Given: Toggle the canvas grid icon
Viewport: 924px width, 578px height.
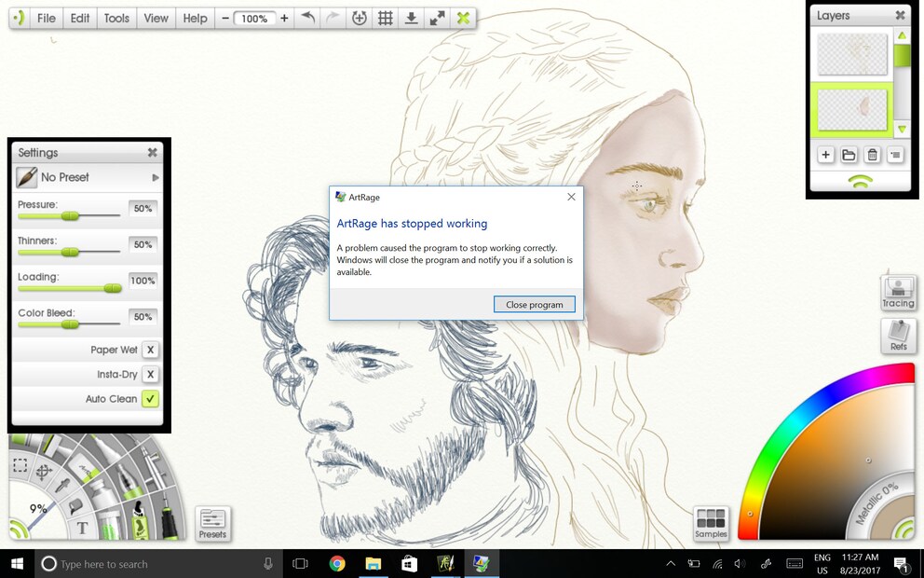Looking at the screenshot, I should pos(385,19).
